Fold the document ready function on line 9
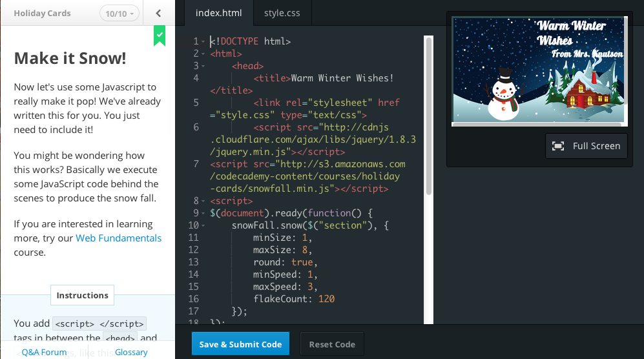The image size is (644, 359). point(203,214)
